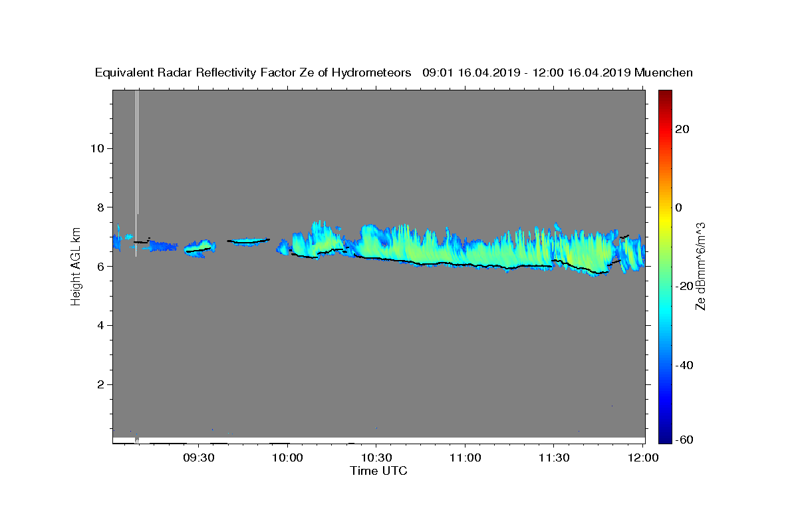
Task: Click the 12:00 time axis label
Action: point(643,458)
